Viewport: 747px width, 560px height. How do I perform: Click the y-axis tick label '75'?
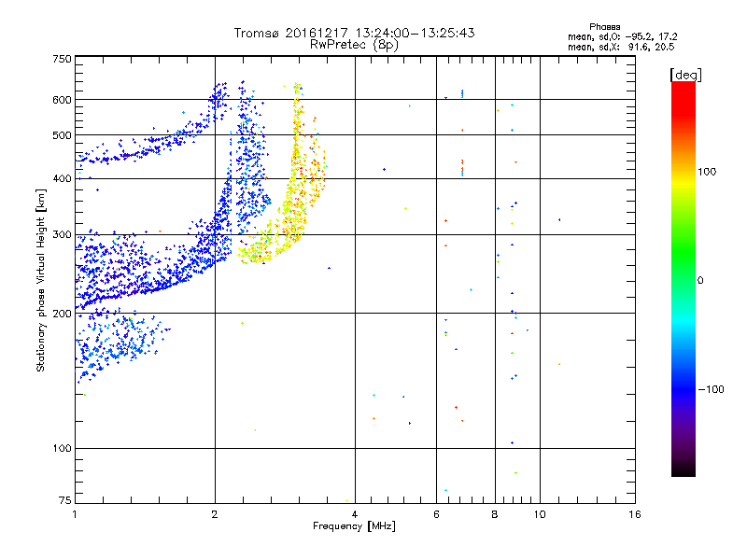point(65,500)
